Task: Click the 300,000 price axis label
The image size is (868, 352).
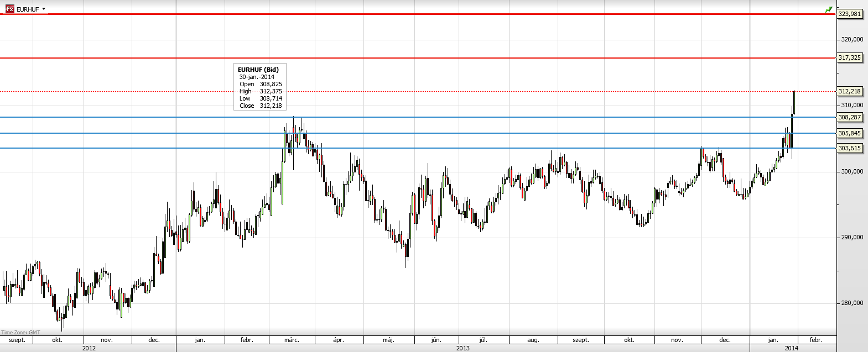Action: coord(852,171)
